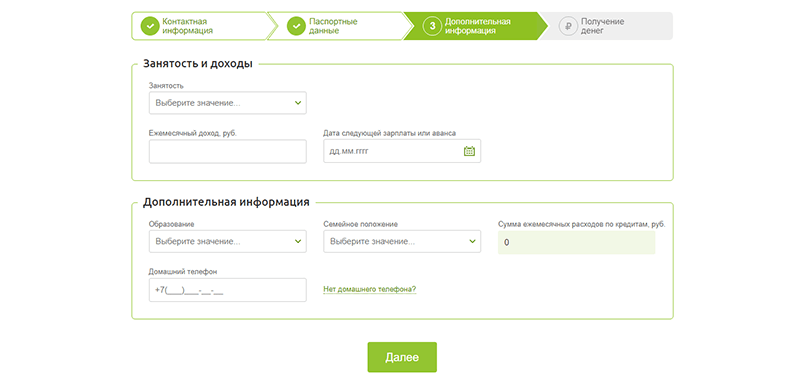Open the Занятость dropdown
800x390 pixels.
tap(228, 103)
